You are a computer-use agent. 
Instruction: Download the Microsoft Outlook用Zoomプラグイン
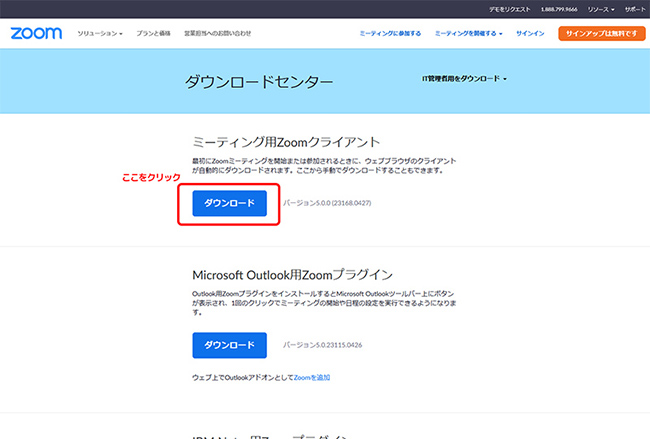pyautogui.click(x=229, y=345)
